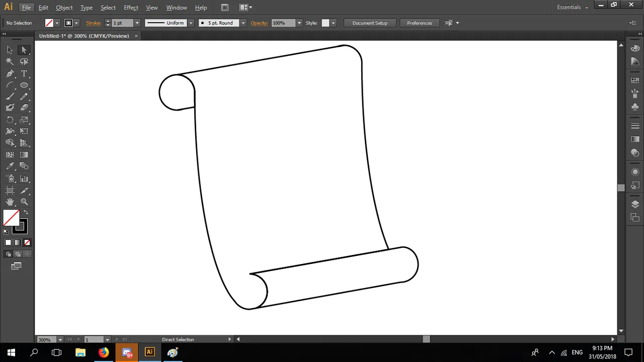The width and height of the screenshot is (644, 362).
Task: Choose the Symbol Sprayer tool
Action: tap(10, 178)
